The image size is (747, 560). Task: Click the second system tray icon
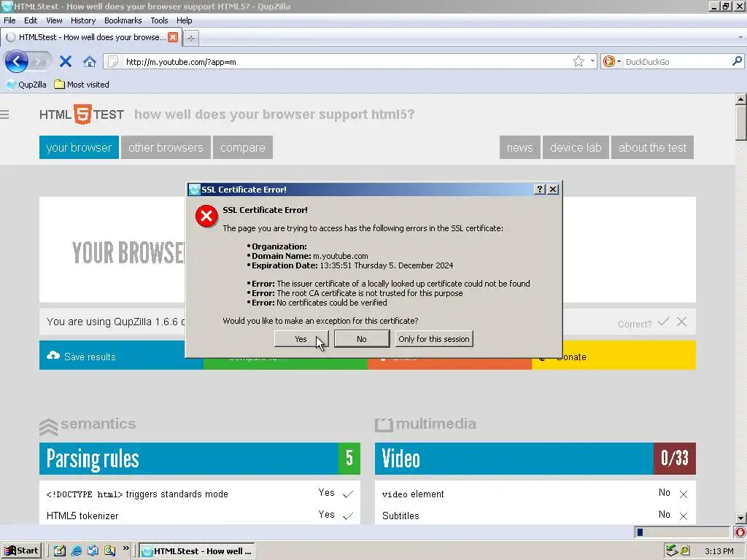[x=685, y=551]
